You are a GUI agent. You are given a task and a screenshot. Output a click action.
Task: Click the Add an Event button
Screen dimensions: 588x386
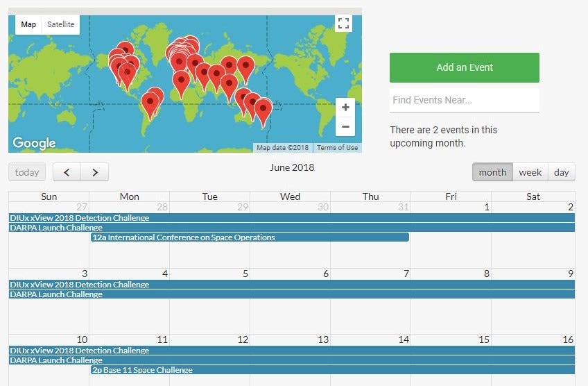[465, 67]
